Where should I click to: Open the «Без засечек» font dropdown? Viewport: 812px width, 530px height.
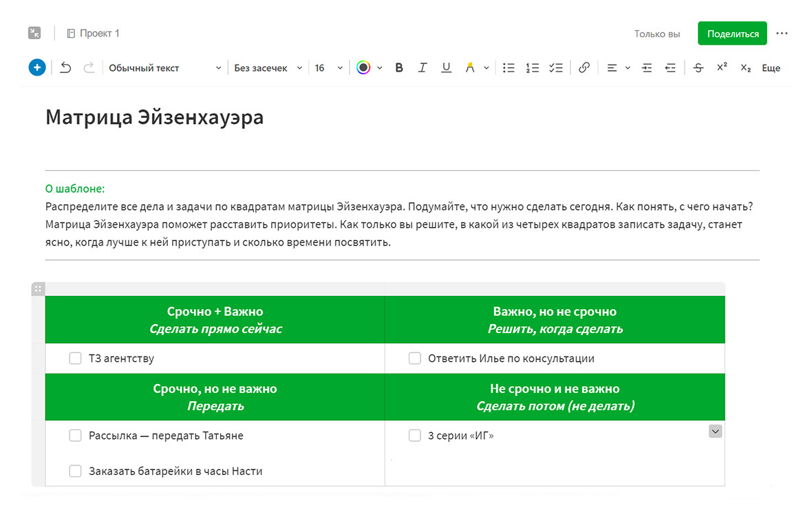pos(268,68)
